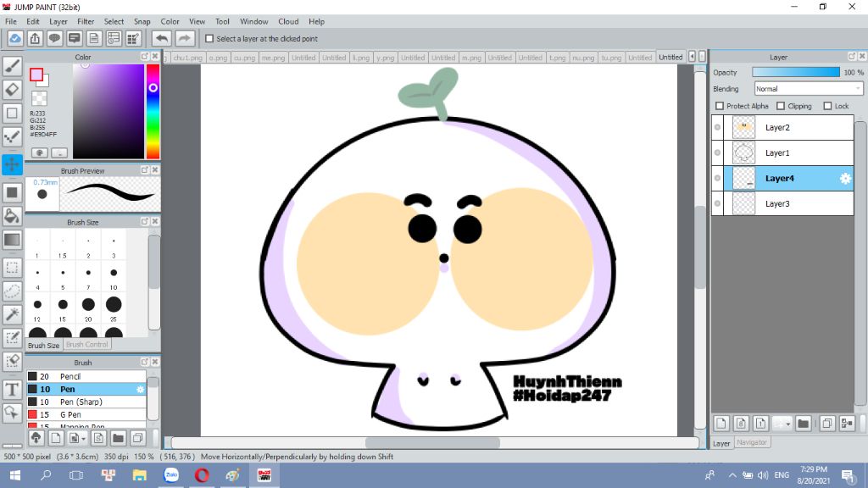The width and height of the screenshot is (868, 488).
Task: Select the Pencil brush
Action: click(86, 376)
